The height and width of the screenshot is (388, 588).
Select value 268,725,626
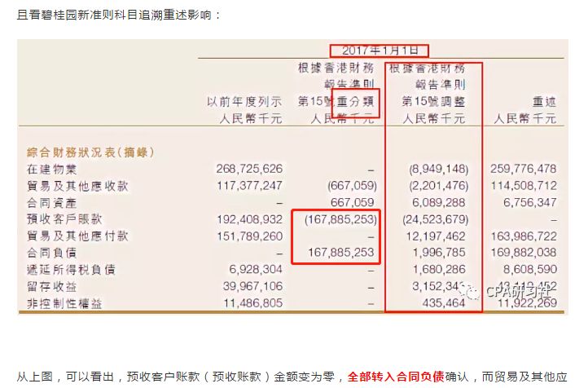249,169
